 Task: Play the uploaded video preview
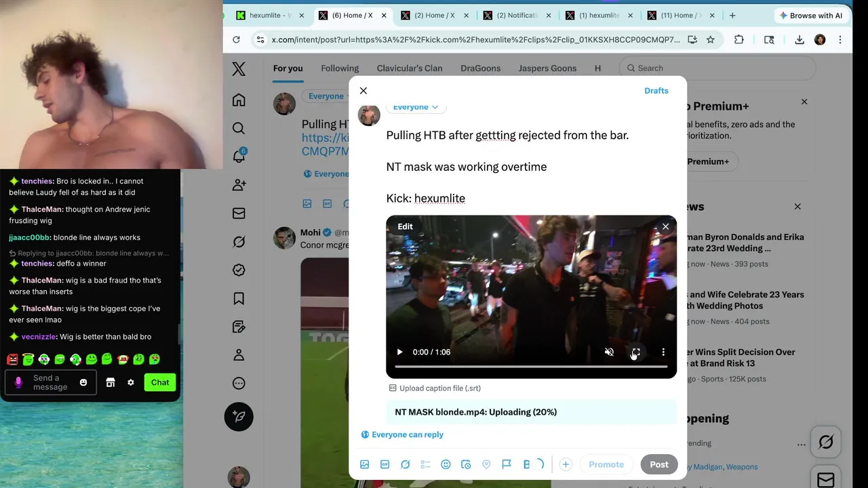click(399, 352)
